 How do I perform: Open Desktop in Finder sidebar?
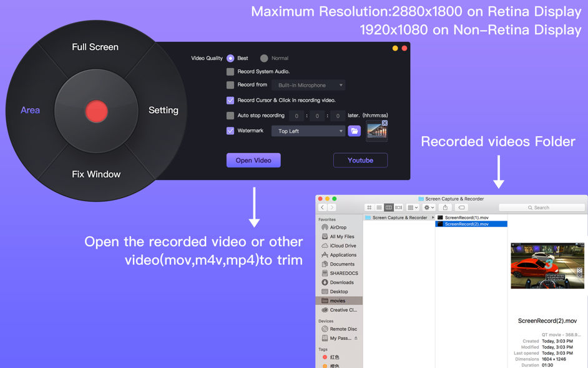pyautogui.click(x=340, y=291)
